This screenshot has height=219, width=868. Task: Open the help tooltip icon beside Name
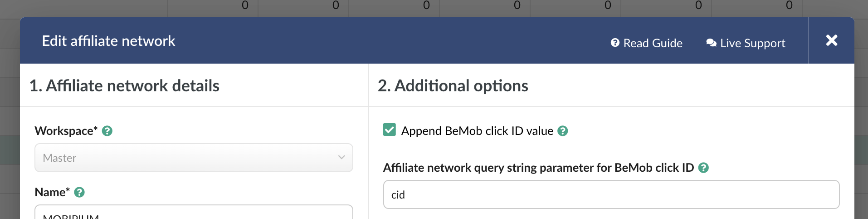coord(79,192)
